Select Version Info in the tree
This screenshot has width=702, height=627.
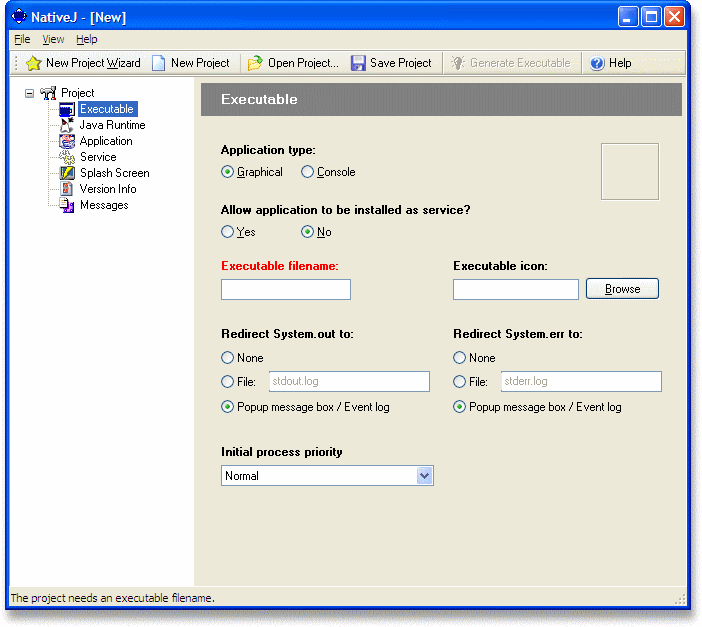[x=108, y=189]
